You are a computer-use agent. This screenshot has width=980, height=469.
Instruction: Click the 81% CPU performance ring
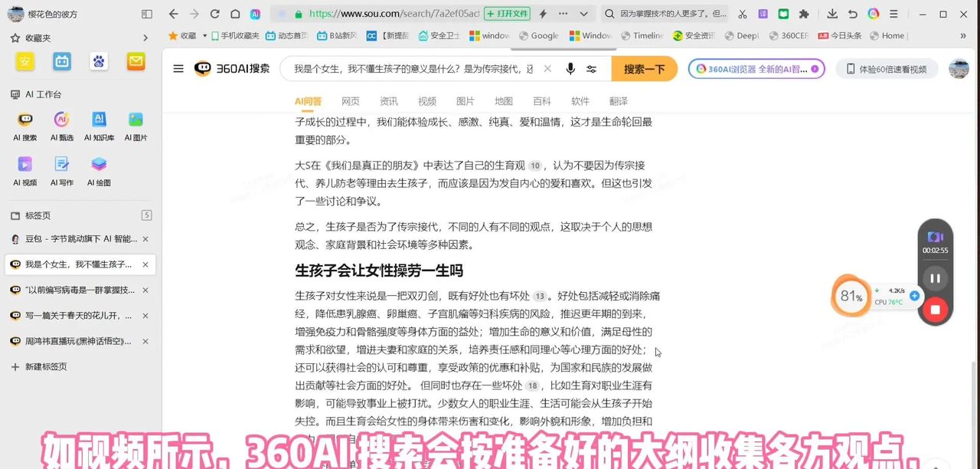[x=851, y=295]
